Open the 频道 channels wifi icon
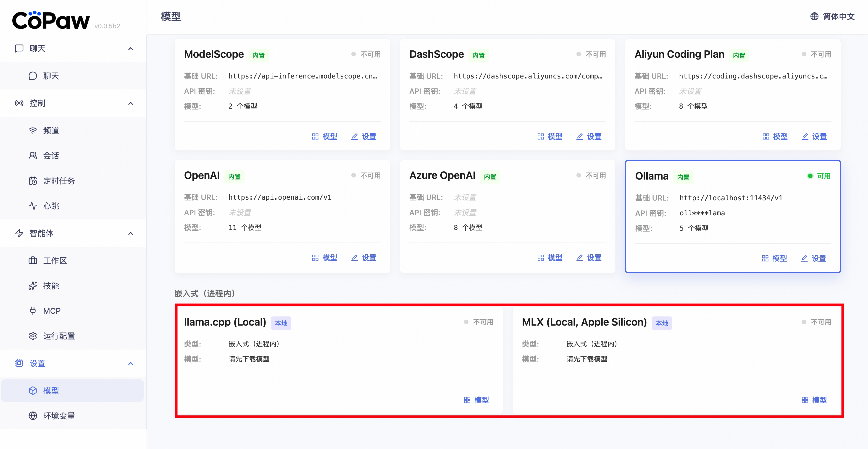This screenshot has height=449, width=868. pos(33,131)
